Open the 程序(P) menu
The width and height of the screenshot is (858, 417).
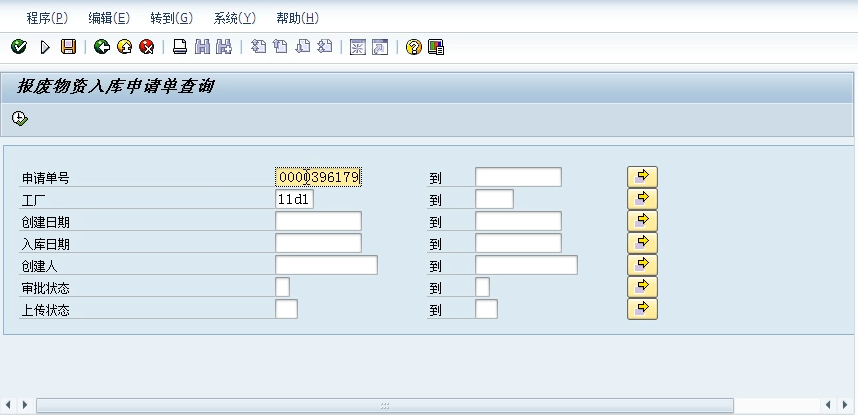pos(47,18)
